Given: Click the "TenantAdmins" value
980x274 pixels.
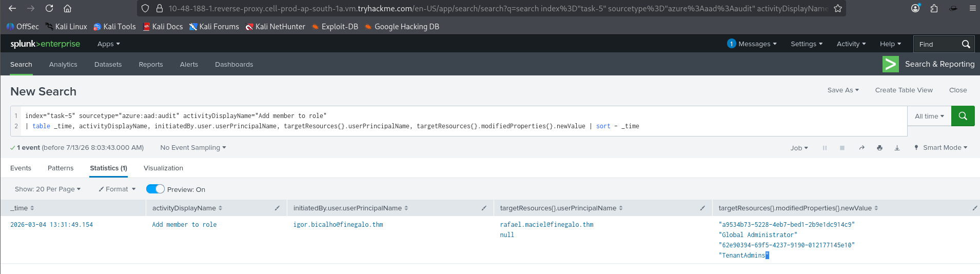Looking at the screenshot, I should tap(743, 256).
